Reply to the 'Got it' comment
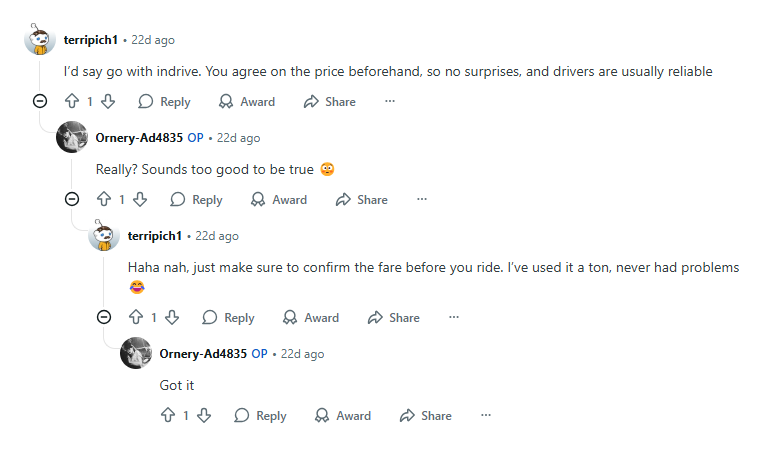767x450 pixels. (x=260, y=415)
